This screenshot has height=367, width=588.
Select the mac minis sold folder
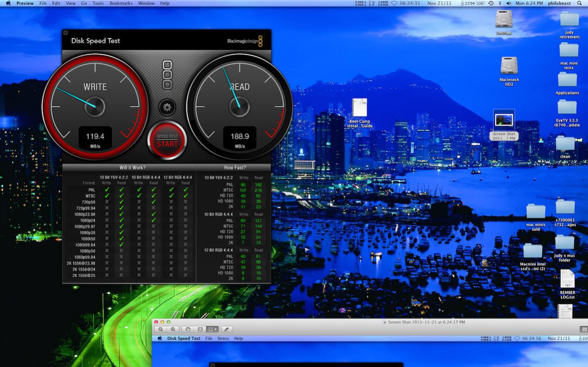point(536,218)
